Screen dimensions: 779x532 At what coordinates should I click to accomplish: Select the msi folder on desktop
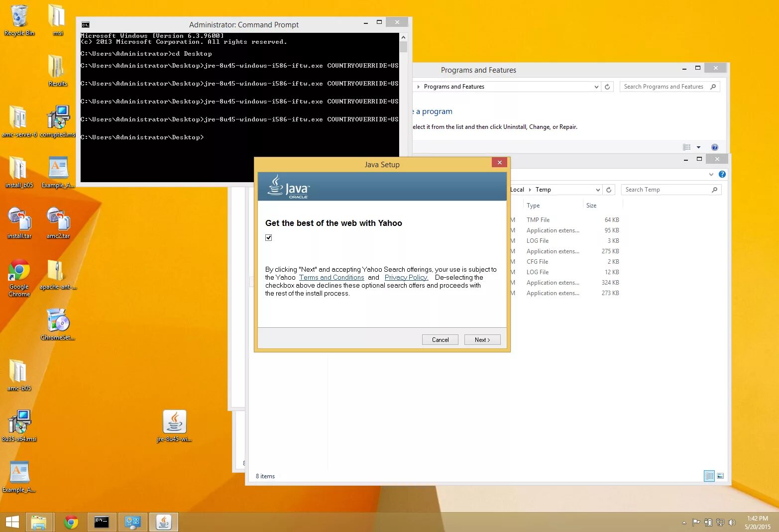(57, 20)
